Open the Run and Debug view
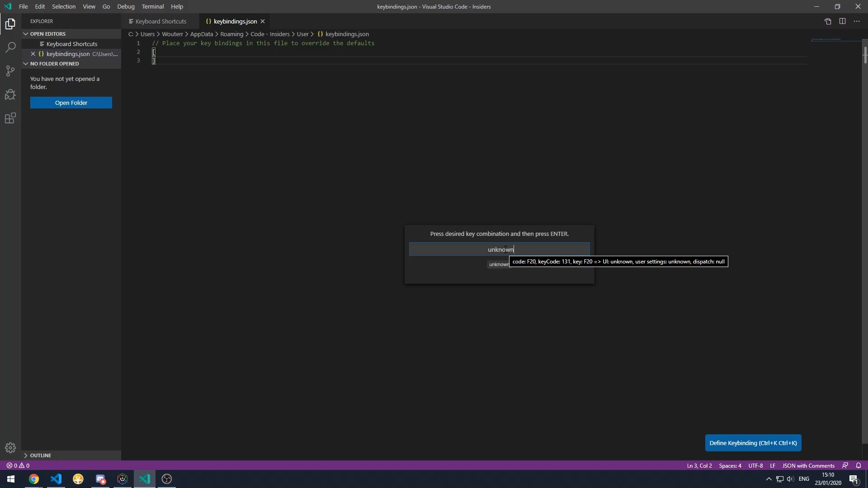868x488 pixels. [x=10, y=94]
